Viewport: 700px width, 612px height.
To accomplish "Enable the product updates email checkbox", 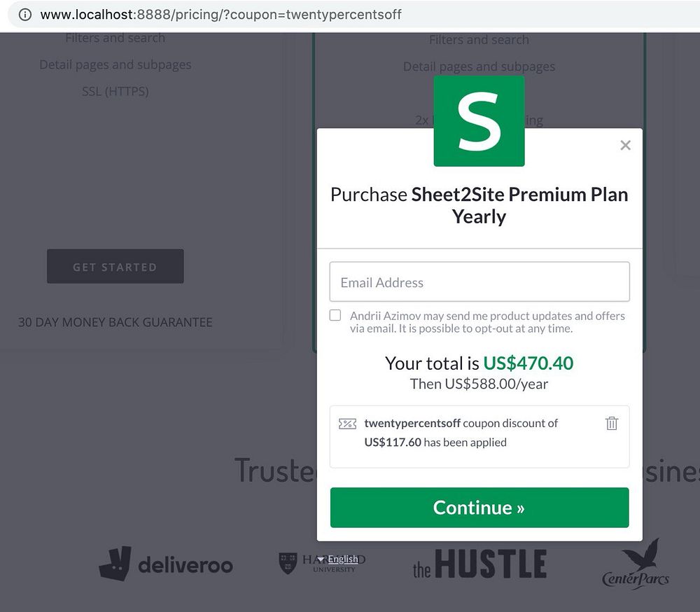I will click(335, 316).
